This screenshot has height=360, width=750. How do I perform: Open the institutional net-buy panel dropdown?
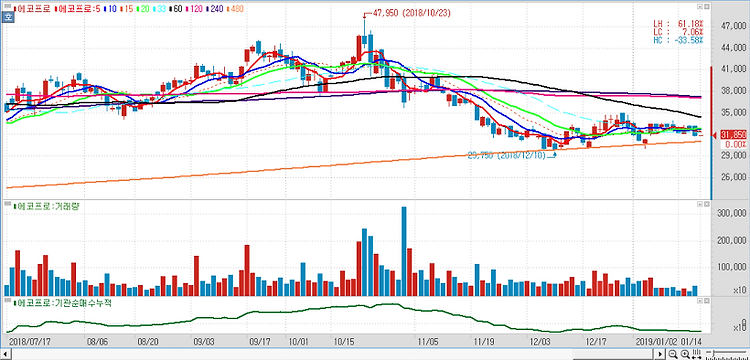699,301
